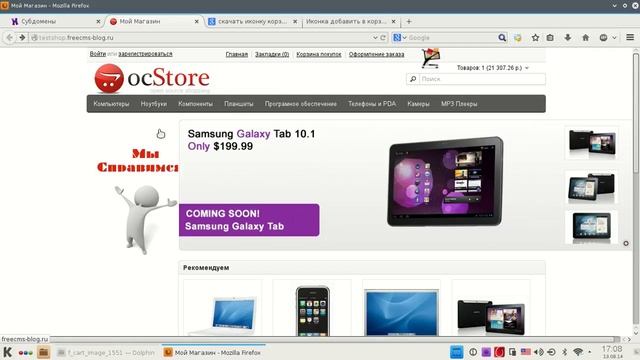
Task: Reload the page with the refresh icon
Action: point(383,38)
